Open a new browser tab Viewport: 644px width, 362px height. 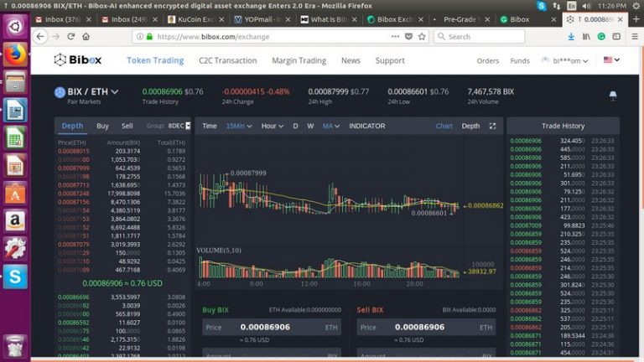tap(636, 19)
